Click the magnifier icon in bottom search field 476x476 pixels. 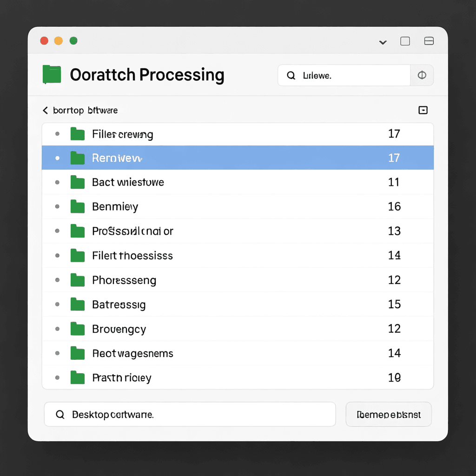[x=60, y=414]
